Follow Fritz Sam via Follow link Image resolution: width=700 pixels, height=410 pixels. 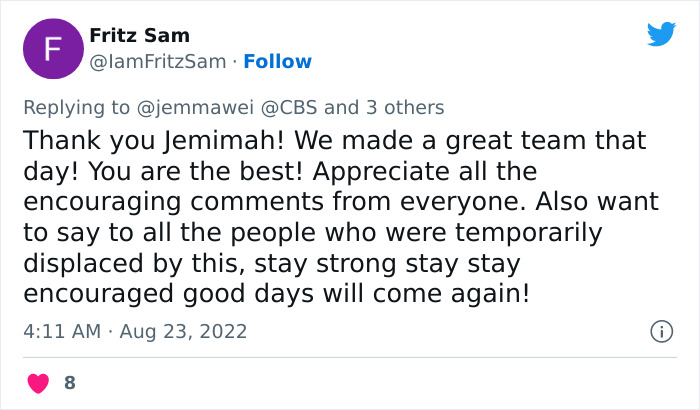[x=278, y=62]
